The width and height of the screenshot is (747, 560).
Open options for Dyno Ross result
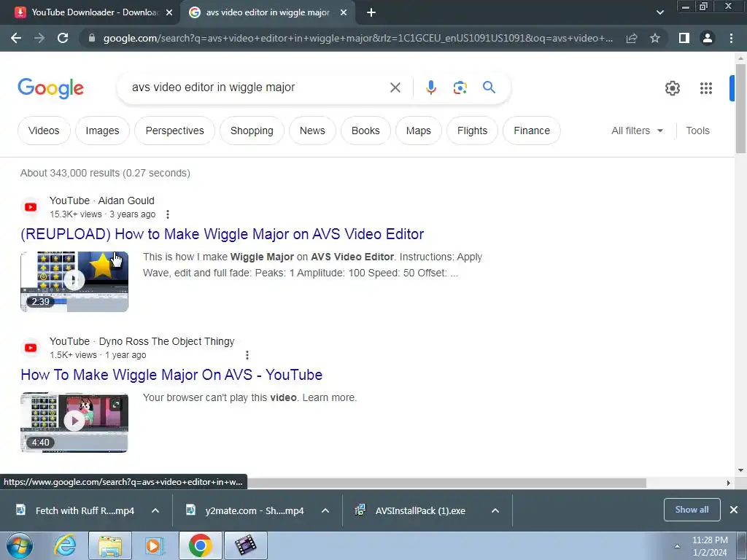click(247, 355)
